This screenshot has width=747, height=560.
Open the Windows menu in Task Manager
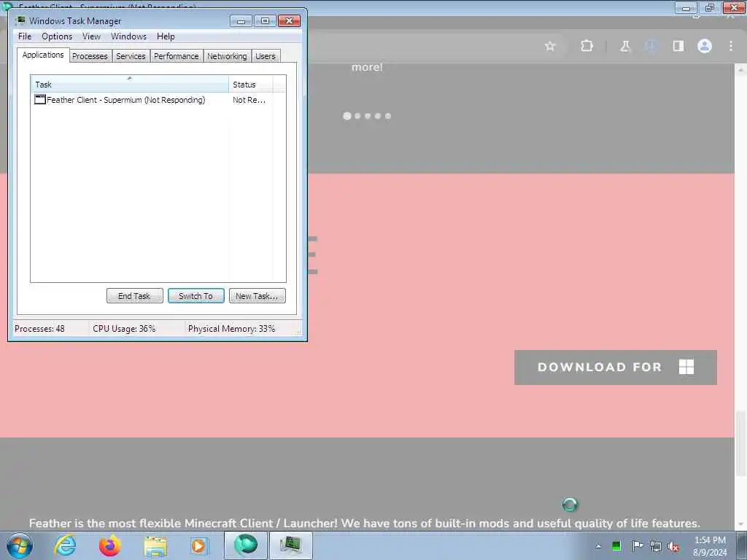pyautogui.click(x=128, y=36)
